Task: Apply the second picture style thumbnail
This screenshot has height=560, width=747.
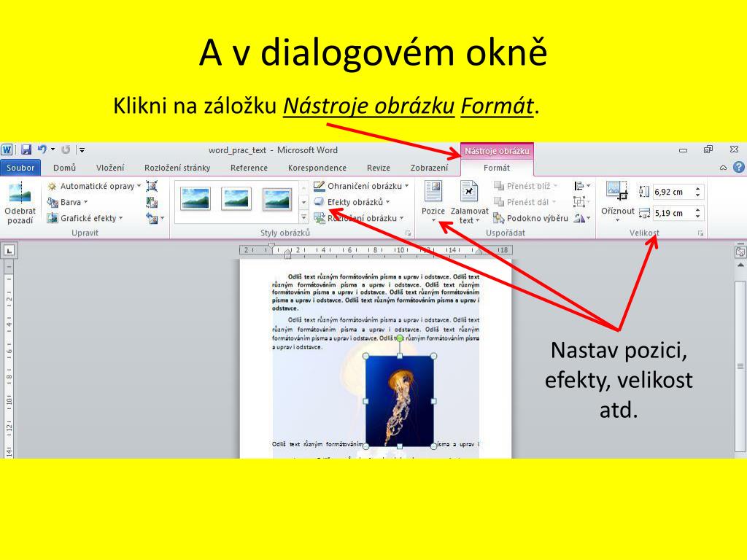Action: point(236,198)
